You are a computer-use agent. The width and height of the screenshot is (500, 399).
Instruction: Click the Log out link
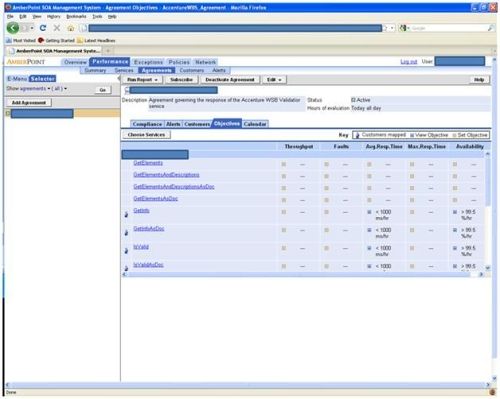409,62
